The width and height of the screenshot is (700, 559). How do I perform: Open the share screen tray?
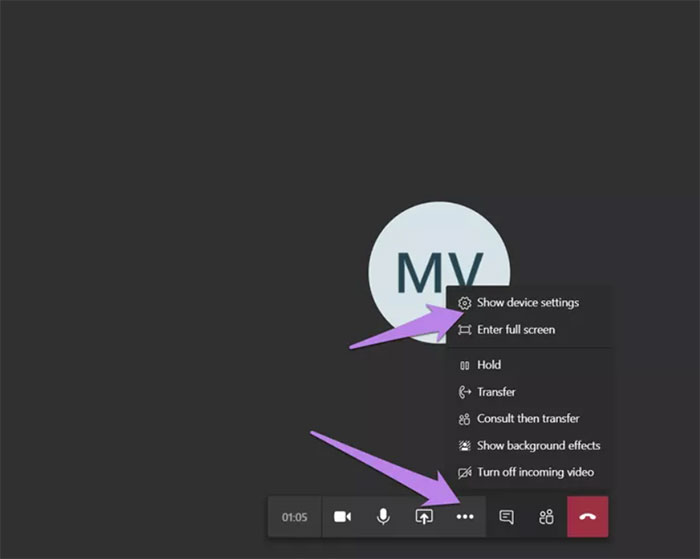pos(424,517)
